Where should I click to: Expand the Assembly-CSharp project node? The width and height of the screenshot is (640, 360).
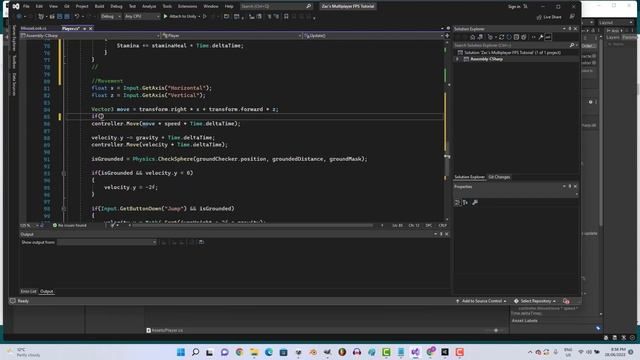click(x=457, y=59)
